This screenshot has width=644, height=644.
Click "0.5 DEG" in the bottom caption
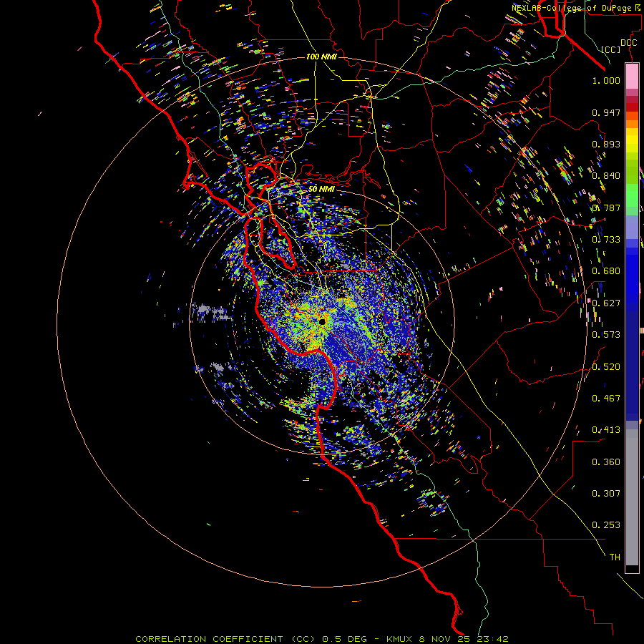click(x=343, y=639)
